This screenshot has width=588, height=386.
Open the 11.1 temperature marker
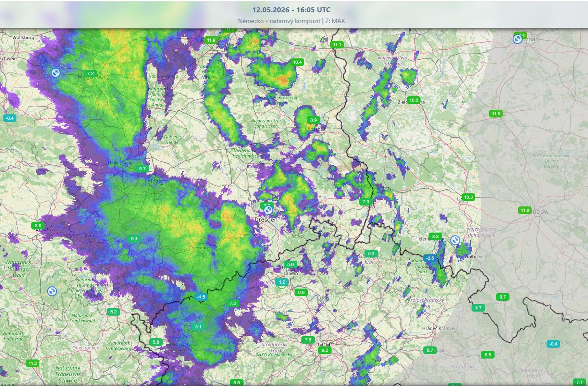[337, 45]
